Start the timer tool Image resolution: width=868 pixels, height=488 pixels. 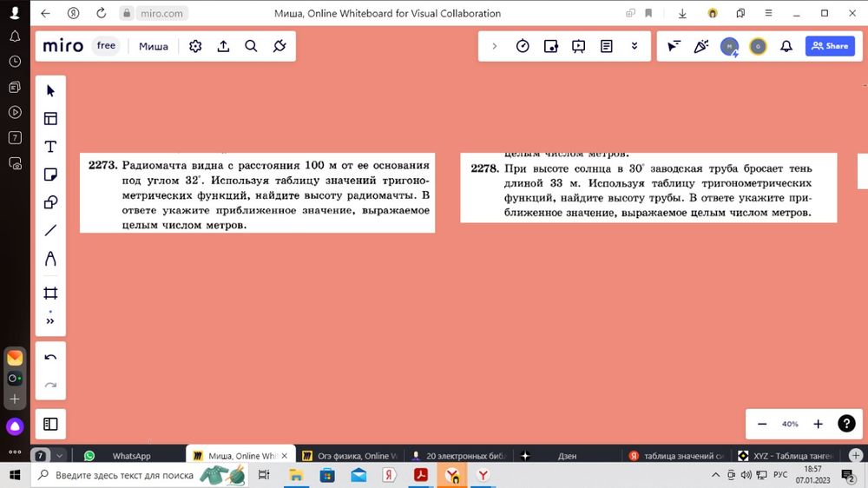point(523,46)
